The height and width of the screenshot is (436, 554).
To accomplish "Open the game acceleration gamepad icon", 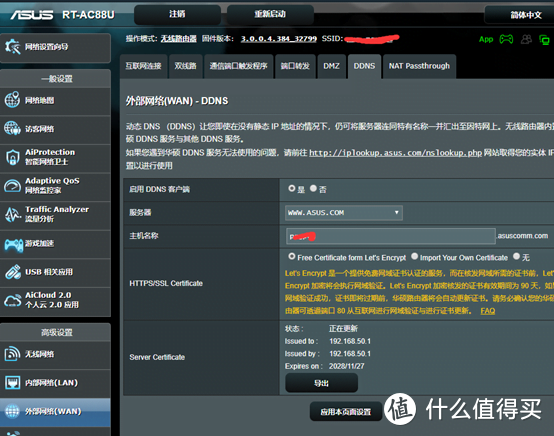I will [x=13, y=244].
